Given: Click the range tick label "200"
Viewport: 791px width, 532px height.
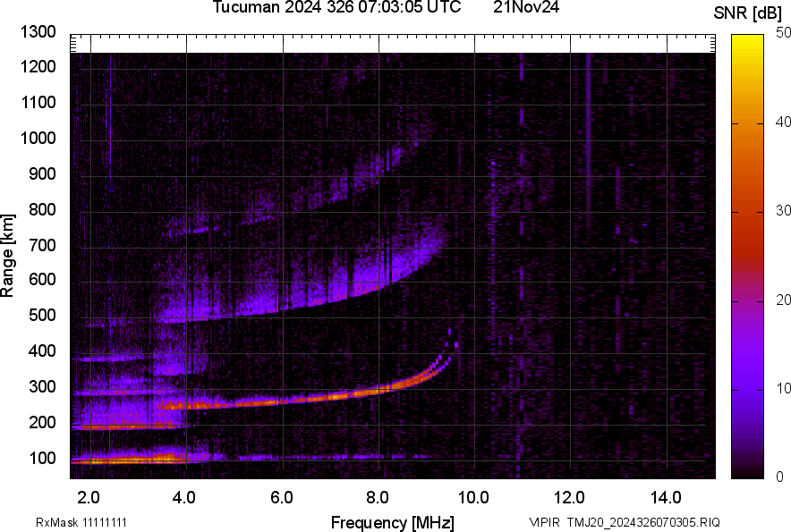Looking at the screenshot, I should point(42,423).
